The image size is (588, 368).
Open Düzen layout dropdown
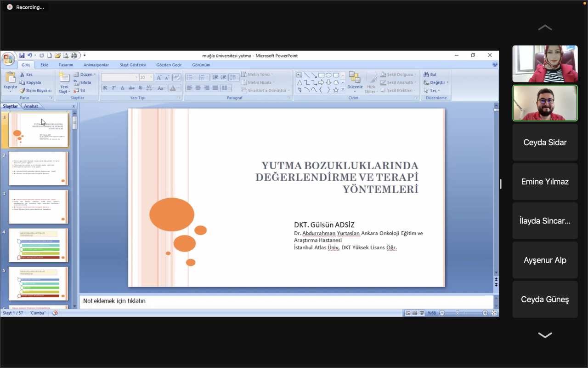click(85, 75)
